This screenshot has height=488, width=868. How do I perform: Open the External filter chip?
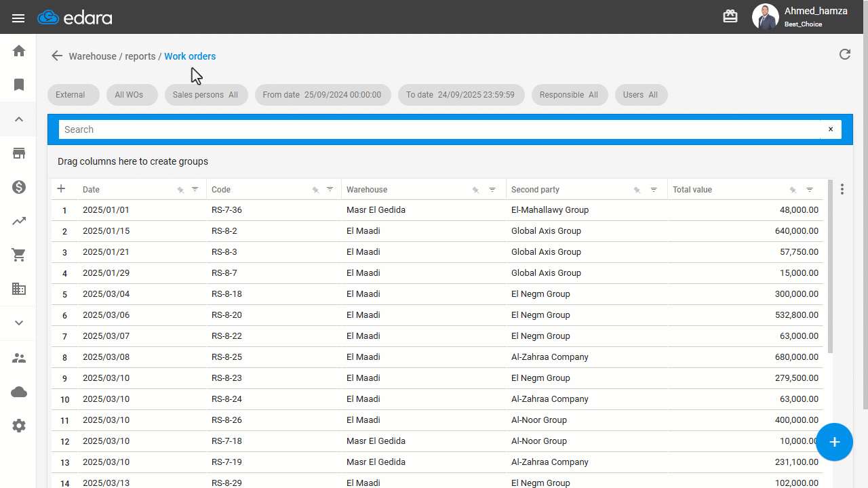(x=73, y=95)
